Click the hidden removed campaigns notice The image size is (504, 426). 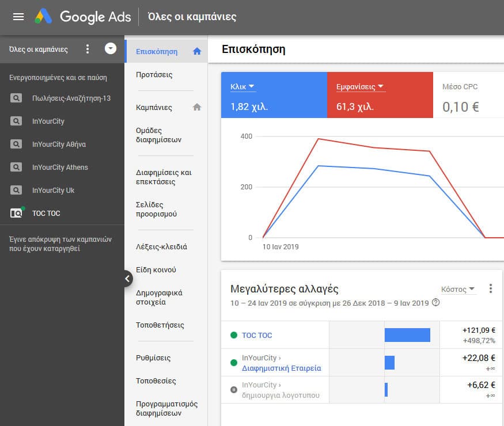click(x=60, y=244)
